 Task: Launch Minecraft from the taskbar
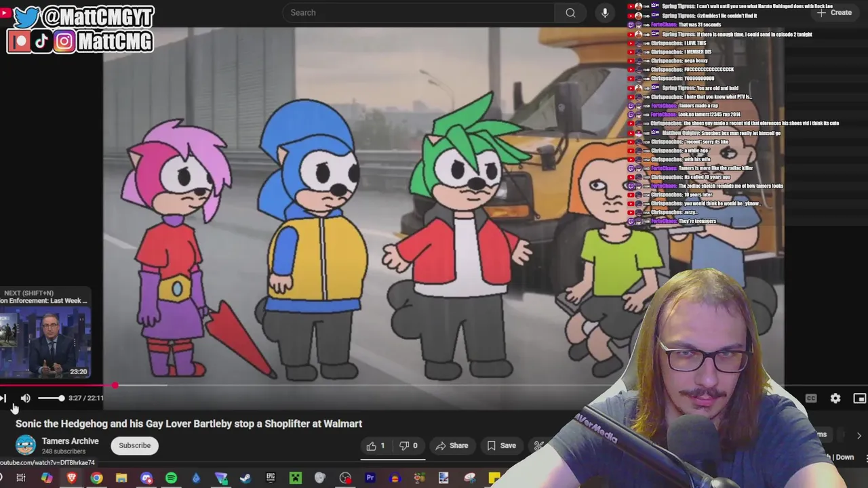(296, 478)
